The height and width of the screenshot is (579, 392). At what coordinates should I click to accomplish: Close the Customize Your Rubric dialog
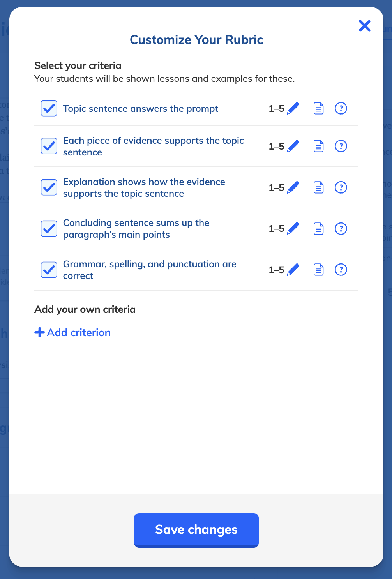[364, 26]
